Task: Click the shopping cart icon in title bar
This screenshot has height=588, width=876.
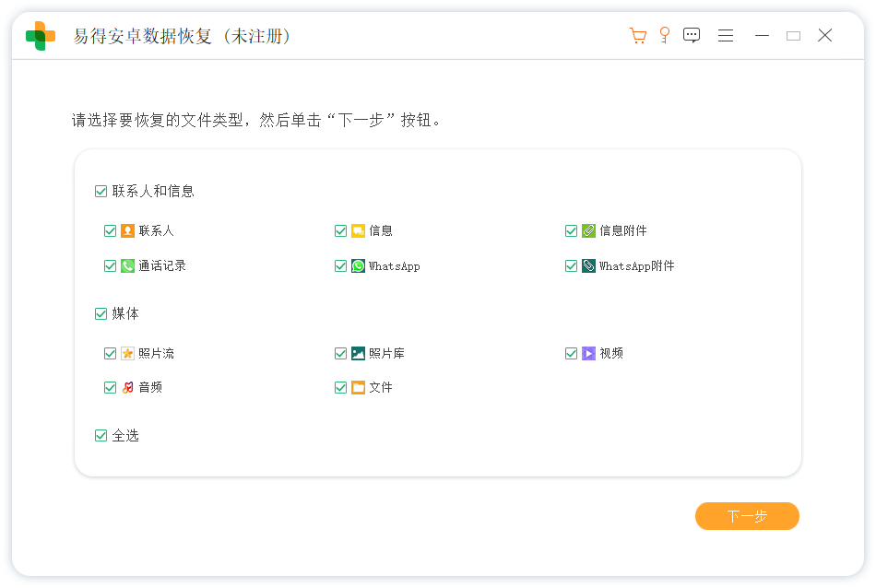Action: pyautogui.click(x=637, y=35)
